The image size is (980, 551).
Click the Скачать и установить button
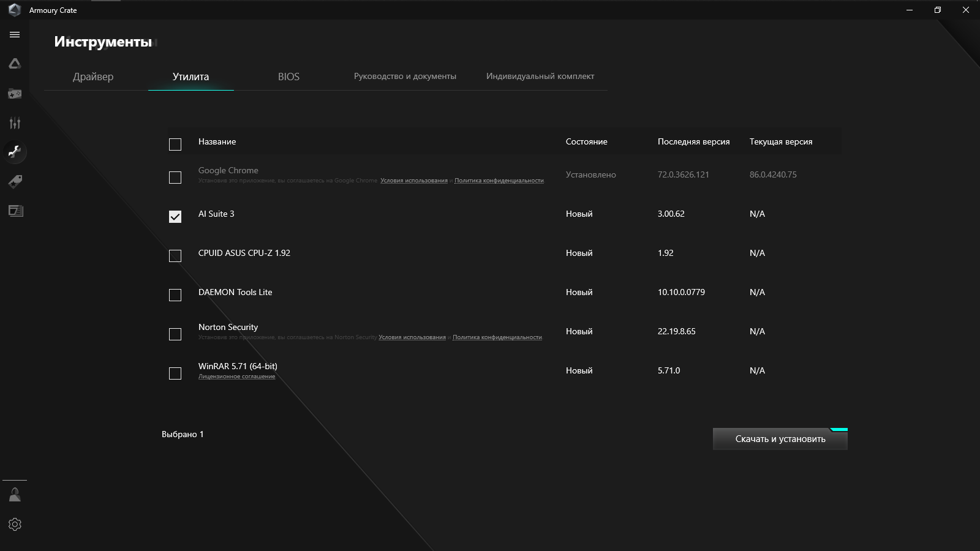pyautogui.click(x=780, y=439)
